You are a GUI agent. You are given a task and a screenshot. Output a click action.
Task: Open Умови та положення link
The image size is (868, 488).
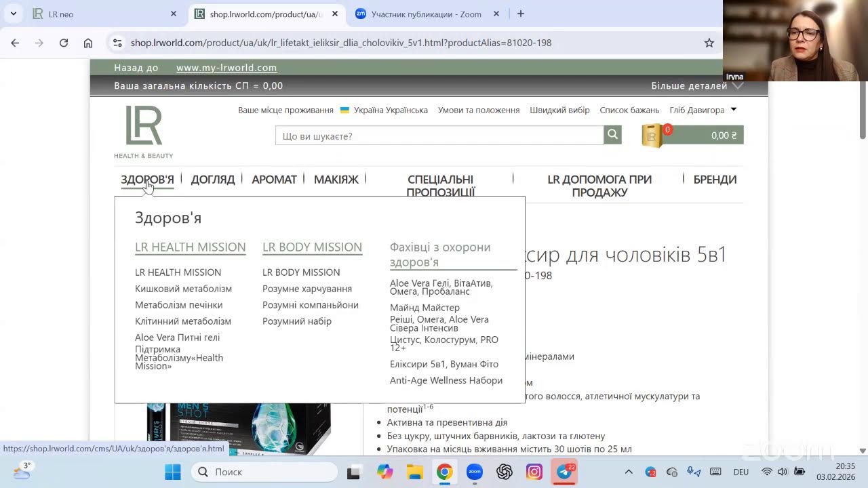[479, 110]
